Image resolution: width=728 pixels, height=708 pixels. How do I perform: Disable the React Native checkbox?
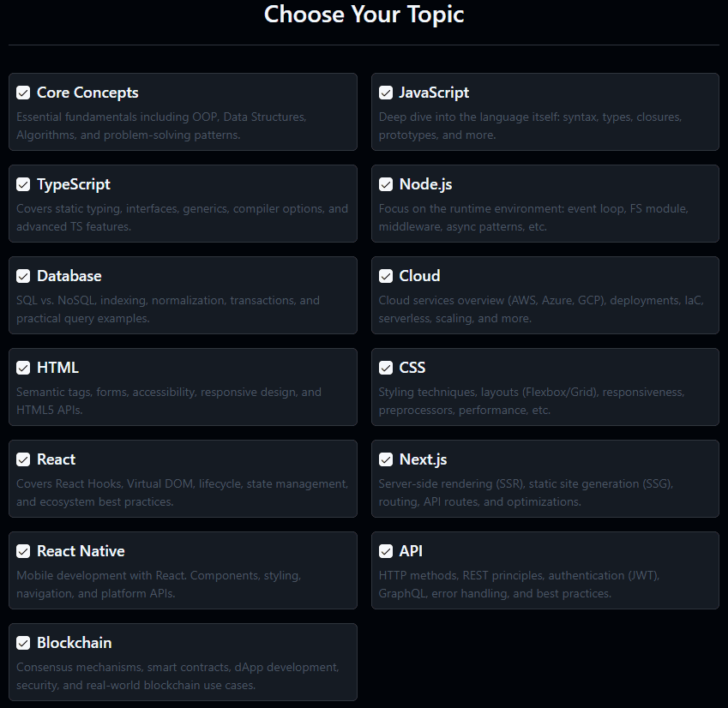(23, 550)
